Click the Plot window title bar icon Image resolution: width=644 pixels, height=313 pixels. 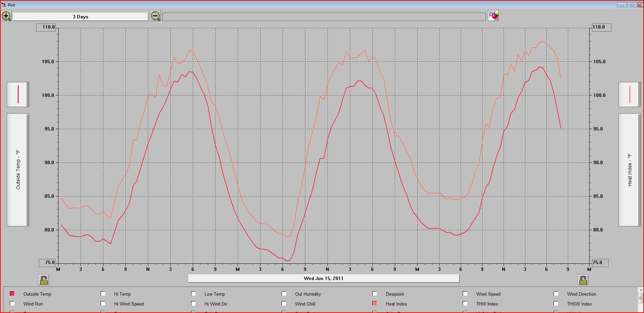(4, 5)
